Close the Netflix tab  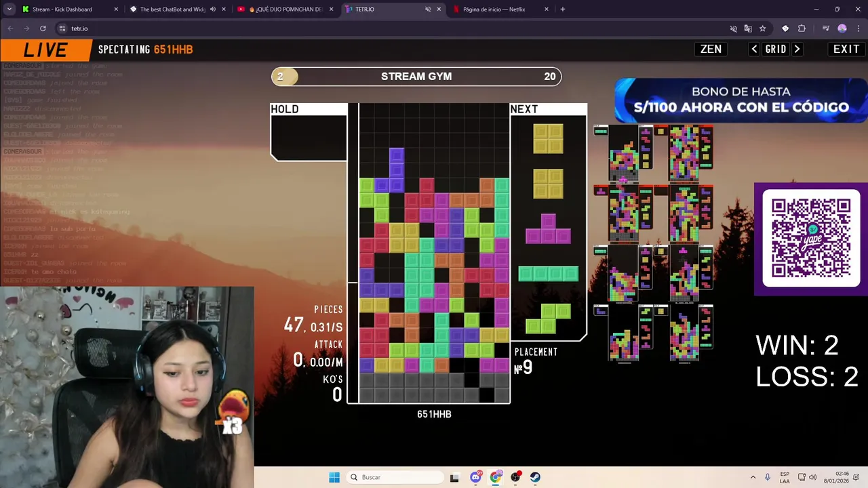coord(547,9)
